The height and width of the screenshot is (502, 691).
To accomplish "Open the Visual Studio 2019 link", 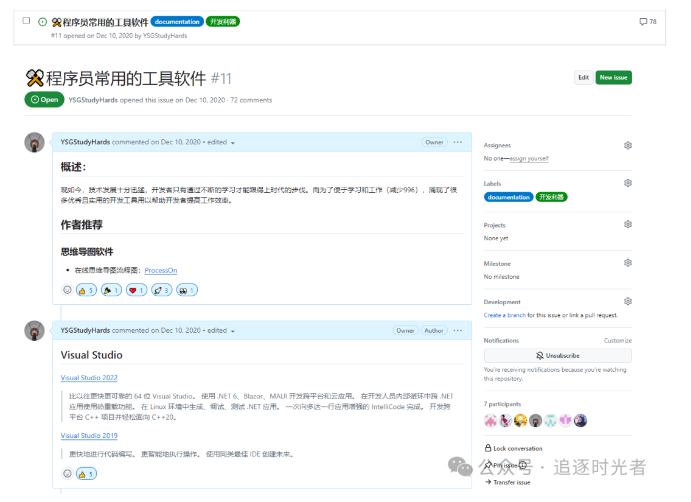I will [x=89, y=435].
